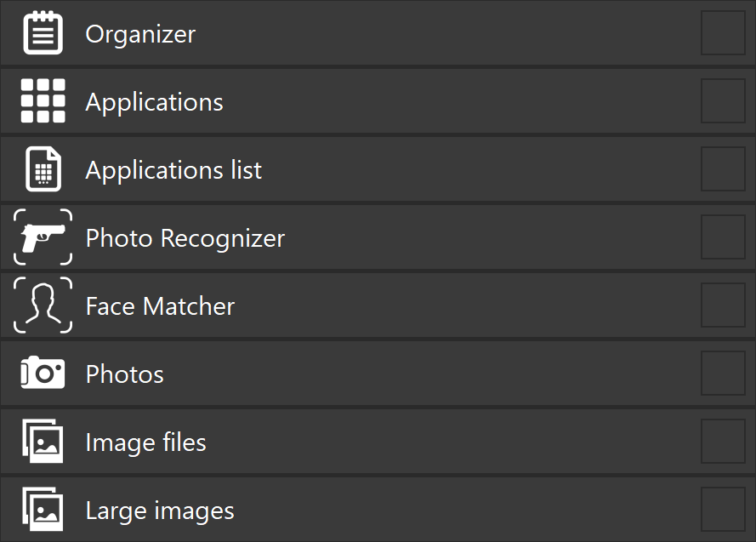Toggle the Photo Recognizer checkbox
The image size is (756, 542).
pyautogui.click(x=723, y=237)
